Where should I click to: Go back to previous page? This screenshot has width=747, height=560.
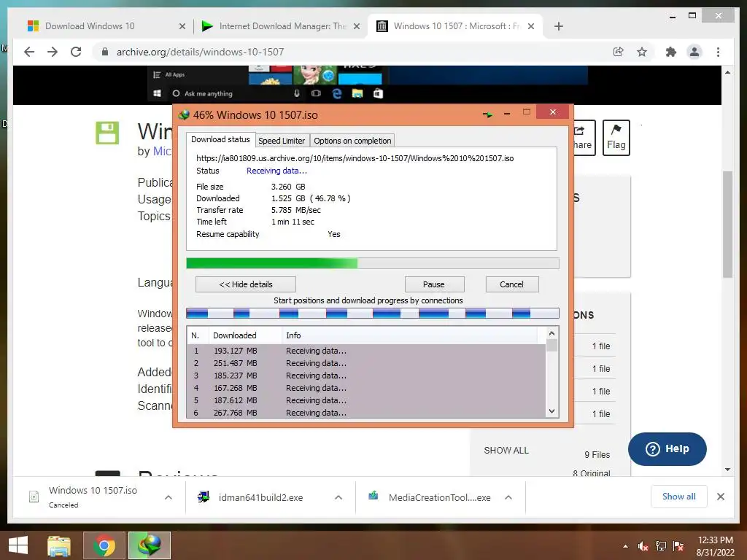tap(29, 52)
